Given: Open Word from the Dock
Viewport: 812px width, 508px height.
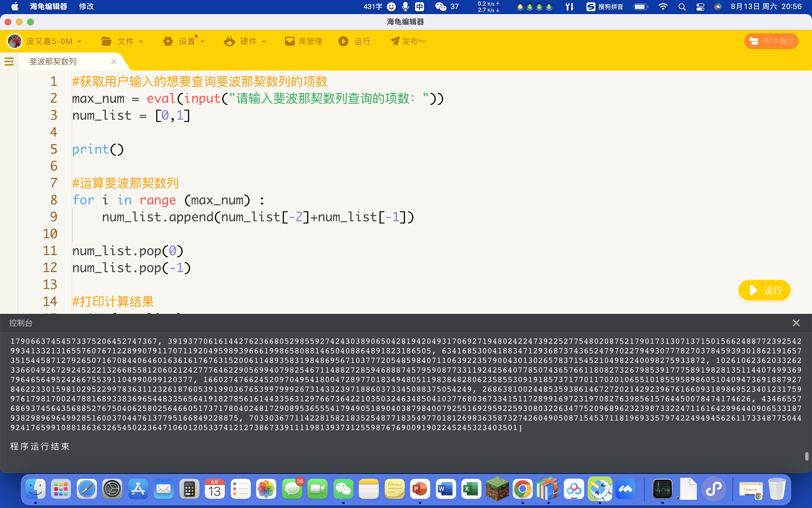Looking at the screenshot, I should [x=445, y=489].
